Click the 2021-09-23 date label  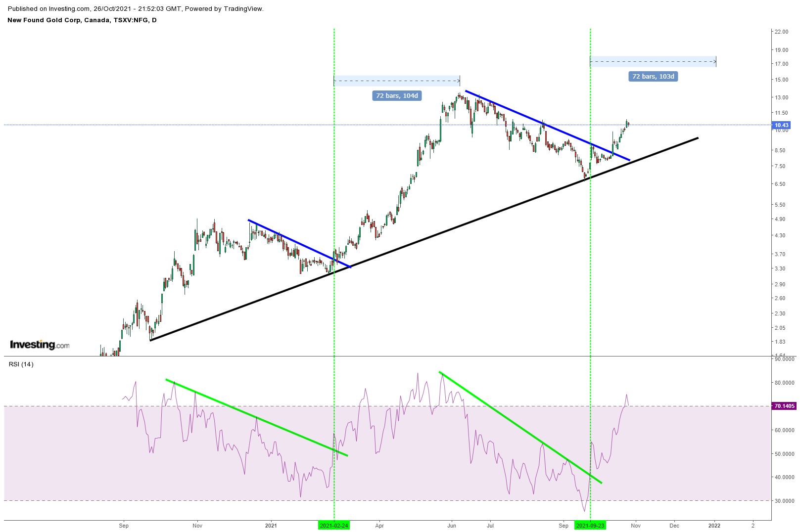(590, 526)
